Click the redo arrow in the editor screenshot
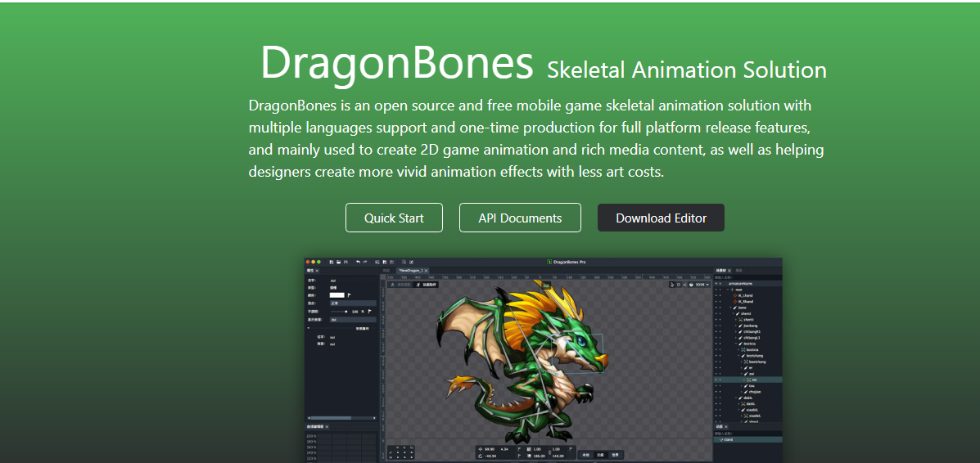 (366, 262)
